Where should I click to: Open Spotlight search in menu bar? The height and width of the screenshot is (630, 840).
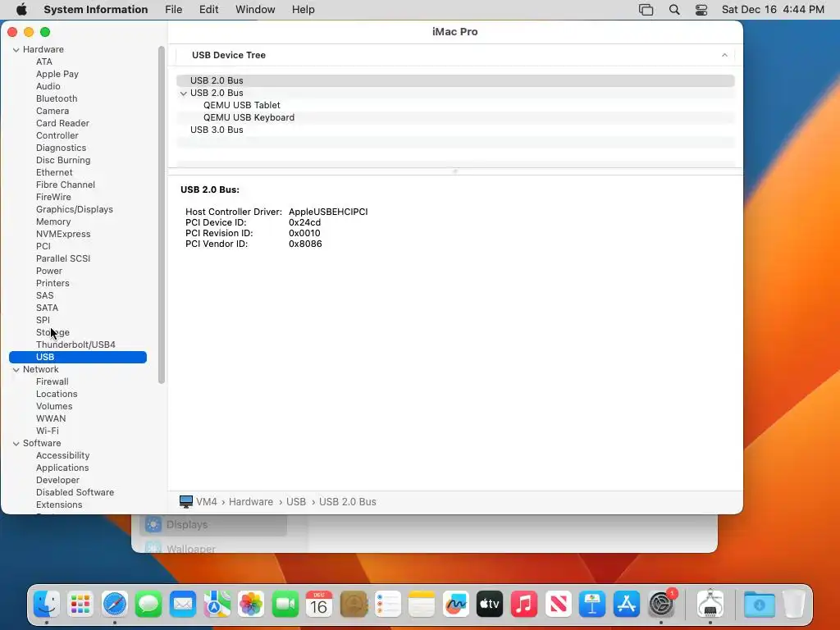674,10
